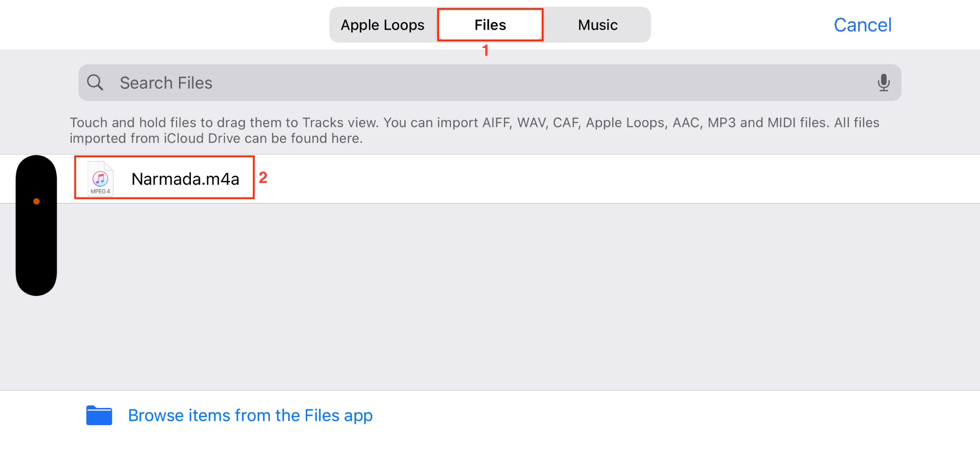Tap the microphone icon for voice search
The image size is (980, 451).
coord(884,82)
